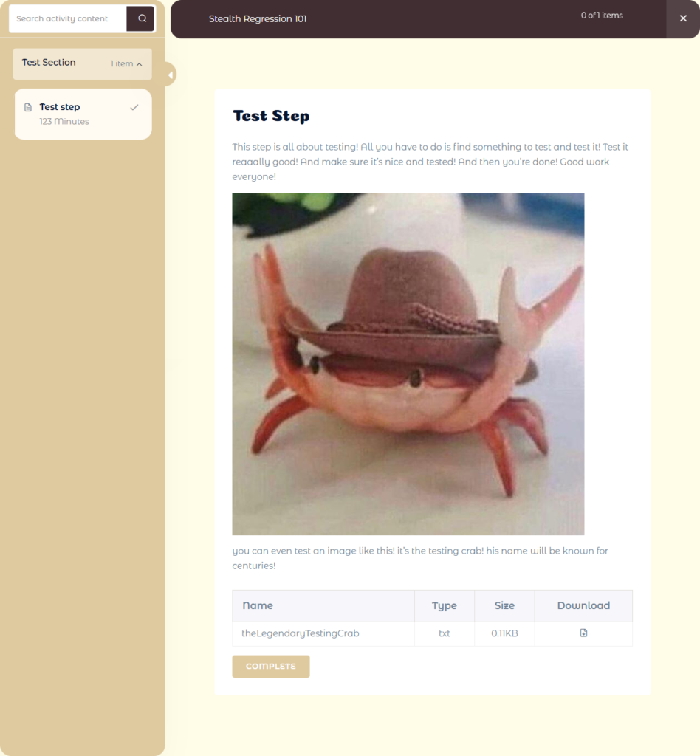The width and height of the screenshot is (700, 756).
Task: Click the Complete button
Action: click(271, 667)
